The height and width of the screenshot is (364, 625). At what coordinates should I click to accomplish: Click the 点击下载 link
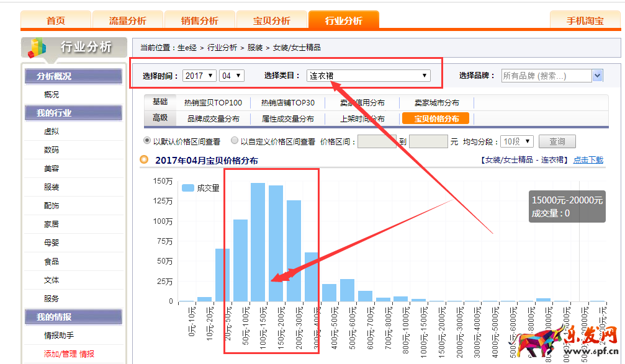point(588,159)
